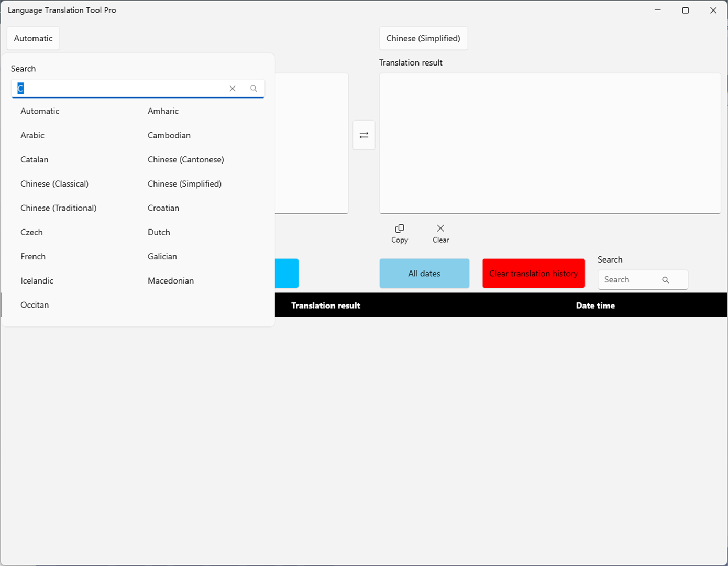Pick Dutch from the language list
The image size is (728, 566).
pyautogui.click(x=159, y=232)
